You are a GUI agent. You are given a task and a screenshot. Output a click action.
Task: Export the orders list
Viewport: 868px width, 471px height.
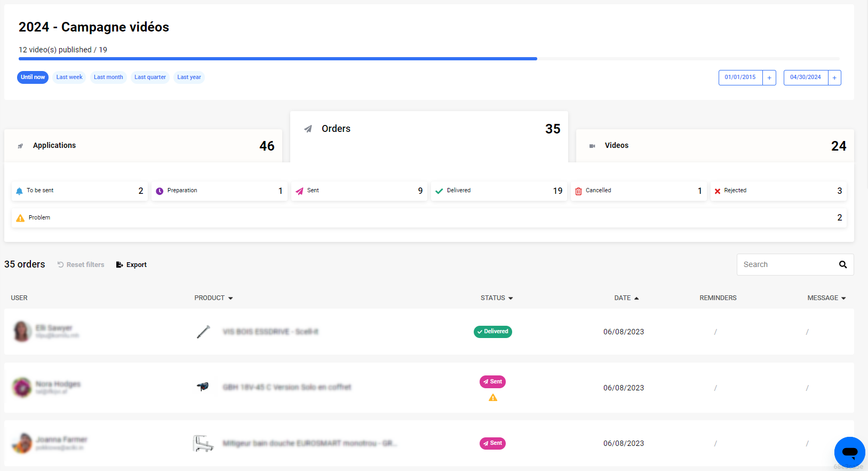pos(131,265)
